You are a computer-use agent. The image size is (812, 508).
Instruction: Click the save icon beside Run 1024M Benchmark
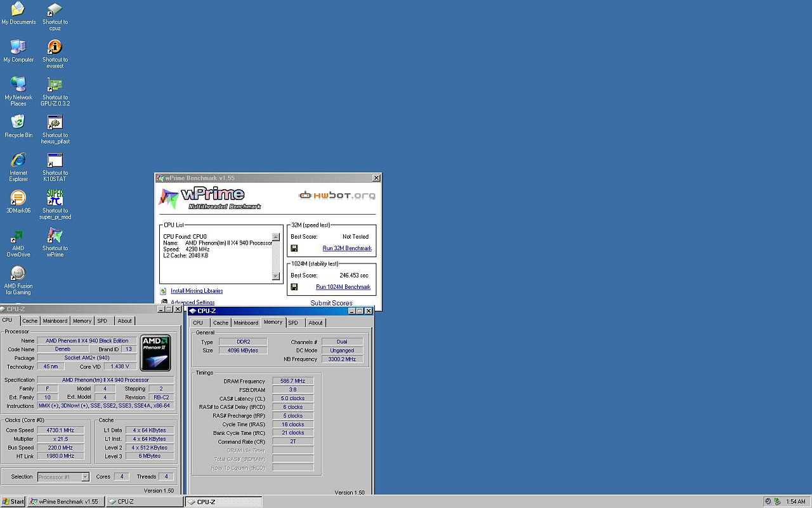pyautogui.click(x=294, y=287)
